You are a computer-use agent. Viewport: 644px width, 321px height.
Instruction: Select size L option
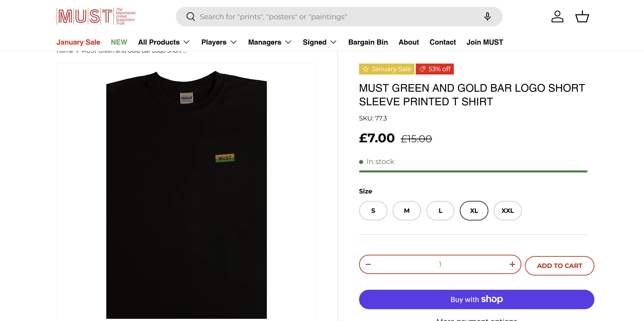click(440, 211)
